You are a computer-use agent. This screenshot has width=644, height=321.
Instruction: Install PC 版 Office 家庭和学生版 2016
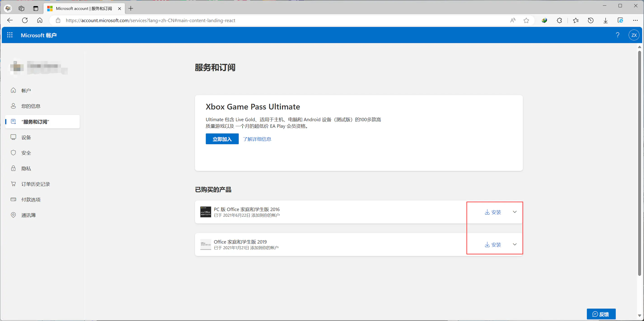coord(493,212)
